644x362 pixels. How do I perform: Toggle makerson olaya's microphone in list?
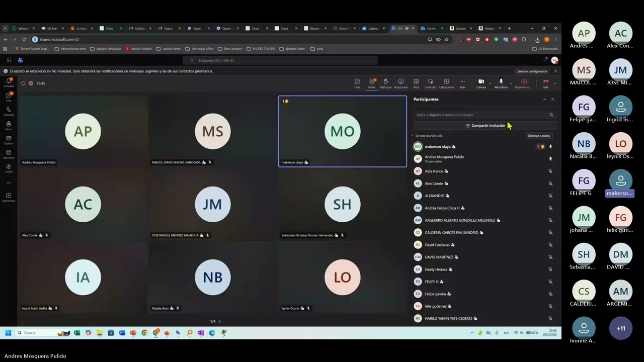coord(550,147)
